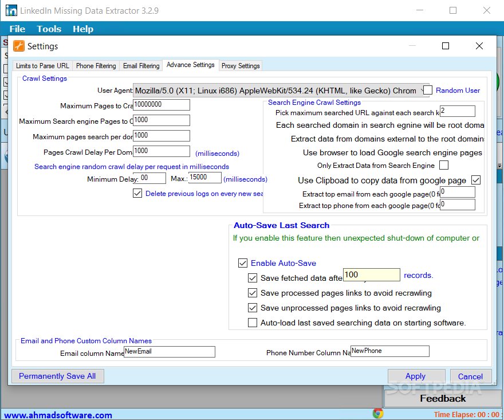Screen dimensions: 504x420
Task: Click the Crawl Settings group label
Action: (44, 78)
